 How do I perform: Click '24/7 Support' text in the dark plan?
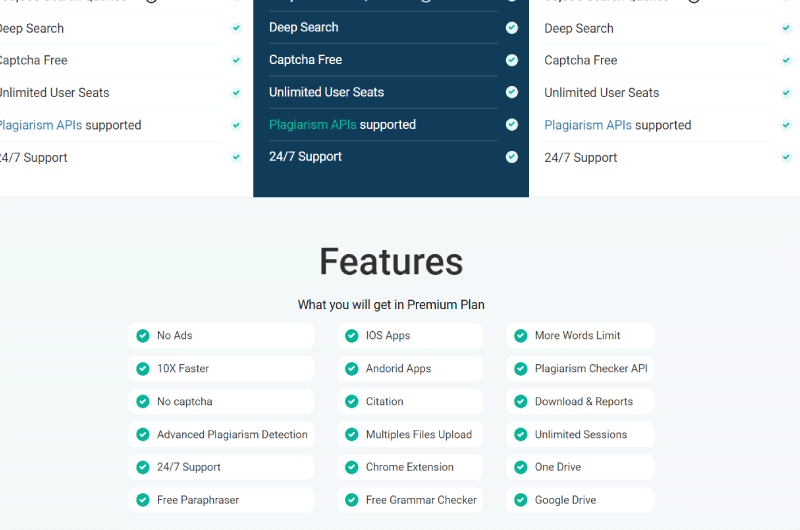[306, 157]
